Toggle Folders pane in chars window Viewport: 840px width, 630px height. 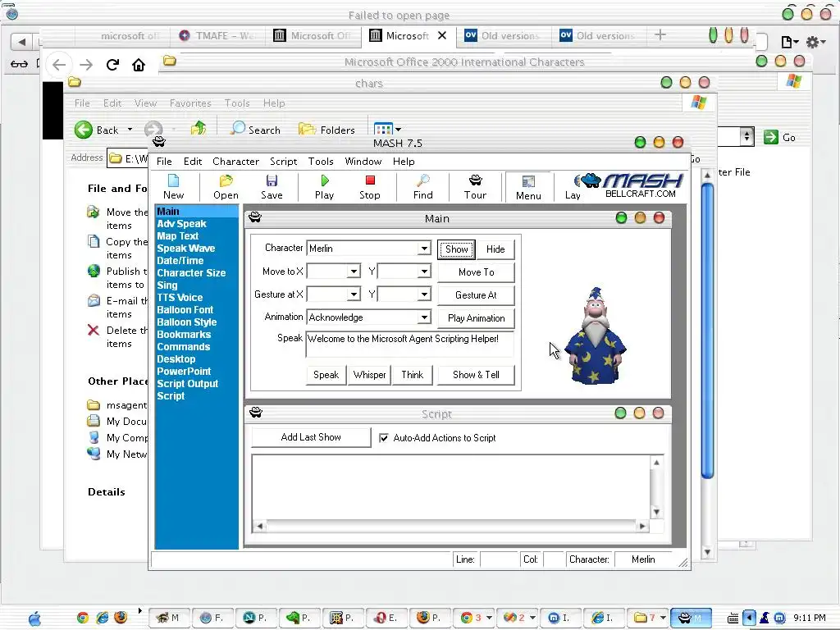pos(326,130)
